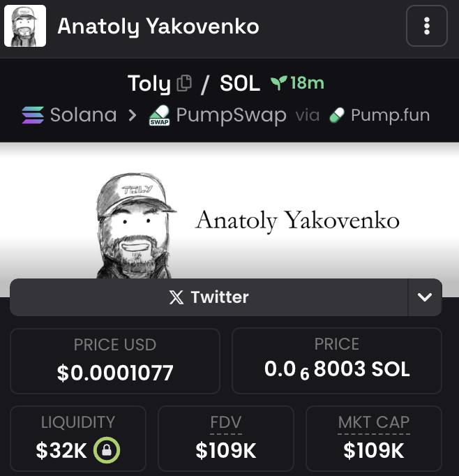
Task: Click the PRICE in SOL box
Action: coord(336,361)
